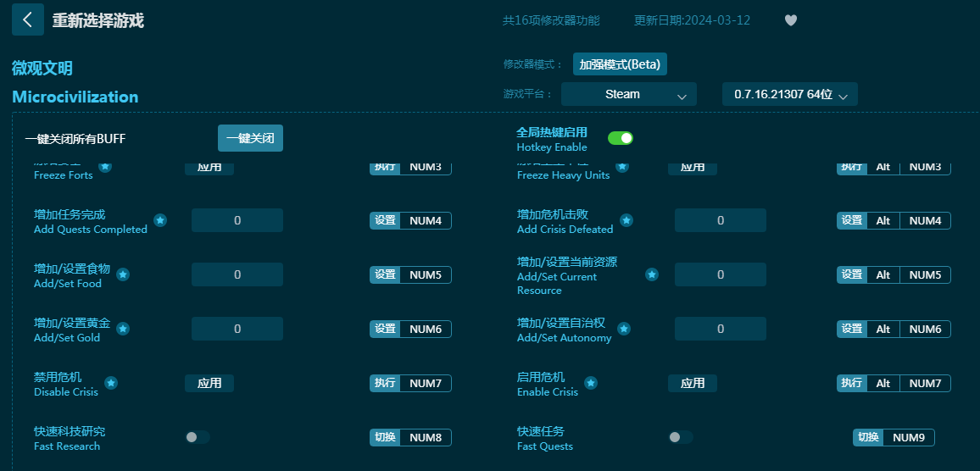The image size is (980, 471).
Task: Click the 切换 NUM9 hotkey button
Action: pyautogui.click(x=894, y=437)
